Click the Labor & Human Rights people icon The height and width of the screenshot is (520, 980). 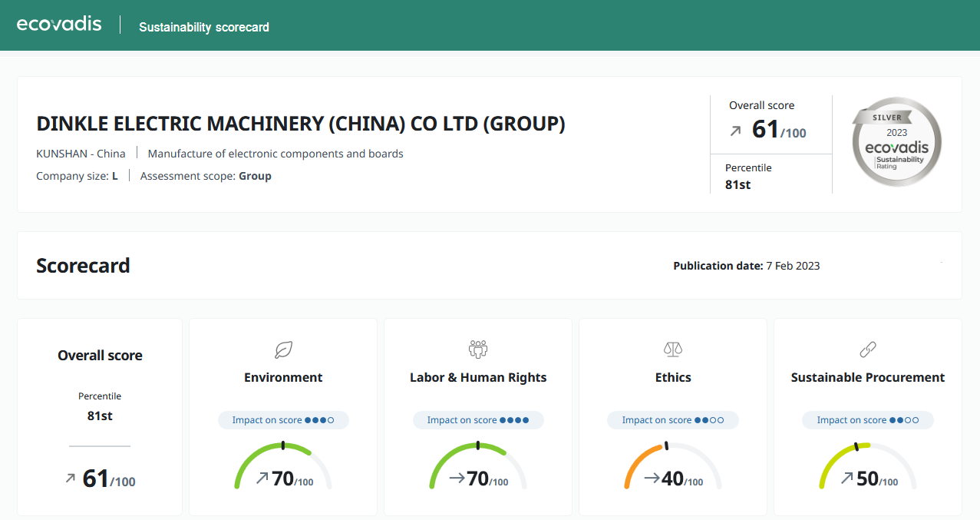[478, 350]
